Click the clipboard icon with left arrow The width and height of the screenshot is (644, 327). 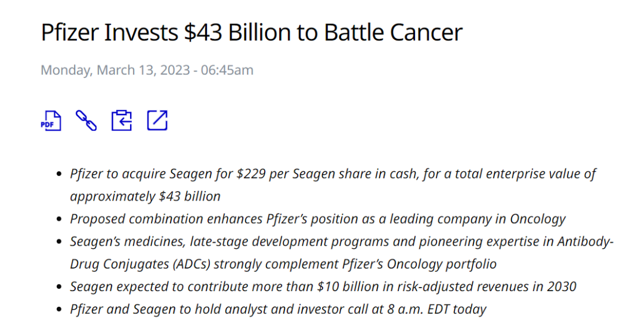(x=122, y=121)
